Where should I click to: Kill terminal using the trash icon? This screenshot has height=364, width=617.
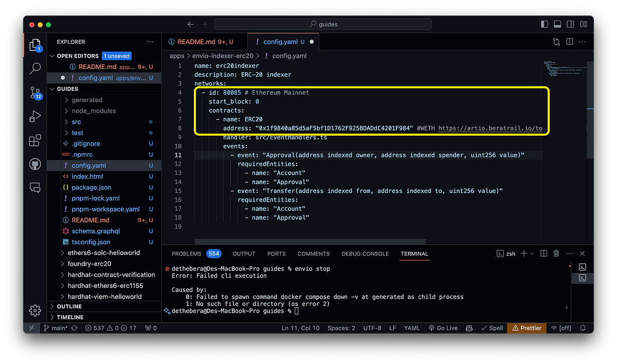(x=556, y=253)
